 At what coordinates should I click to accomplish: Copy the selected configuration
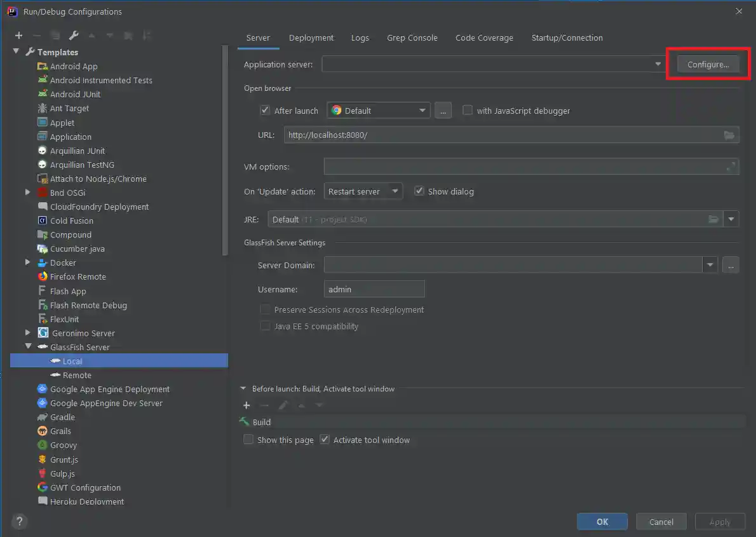pos(55,35)
